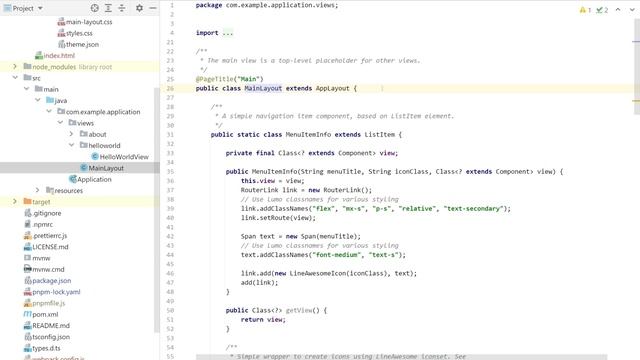Click the Collapse All icon

[122, 8]
